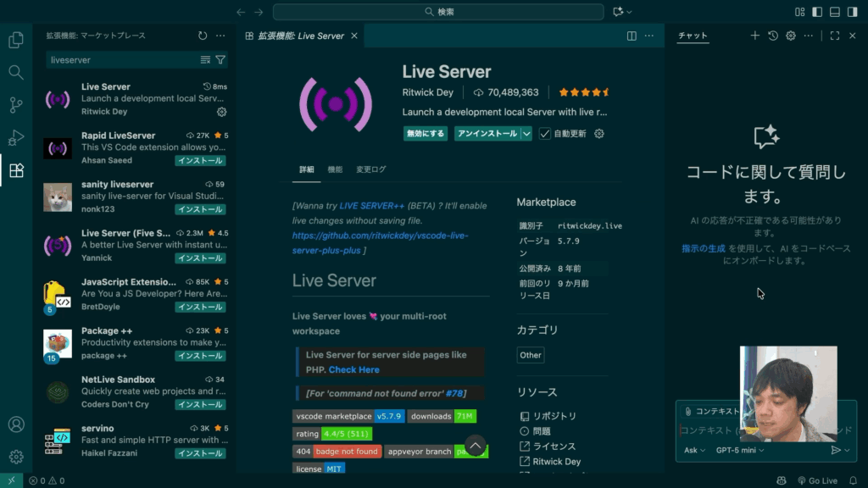The image size is (868, 488).
Task: Start a new chat with plus icon
Action: point(755,36)
